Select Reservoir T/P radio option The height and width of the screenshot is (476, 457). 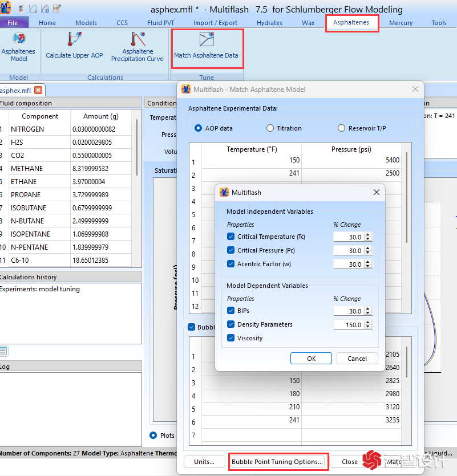(341, 128)
